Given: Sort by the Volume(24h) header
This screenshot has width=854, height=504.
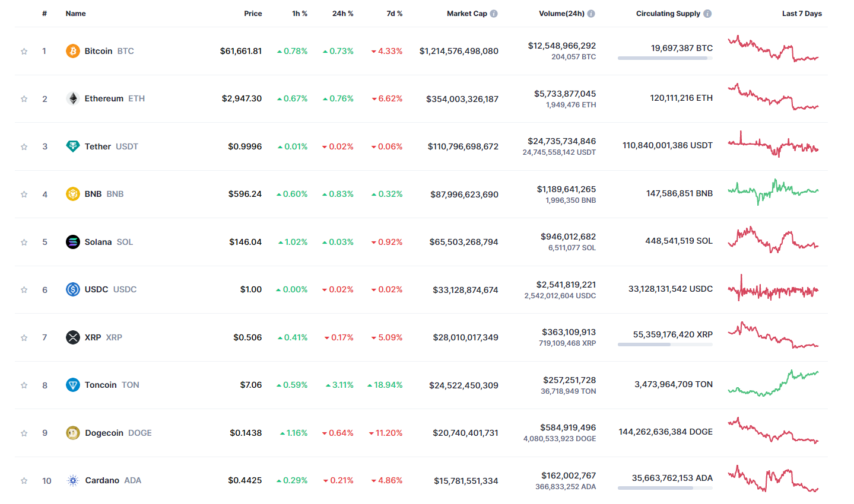Looking at the screenshot, I should 561,13.
